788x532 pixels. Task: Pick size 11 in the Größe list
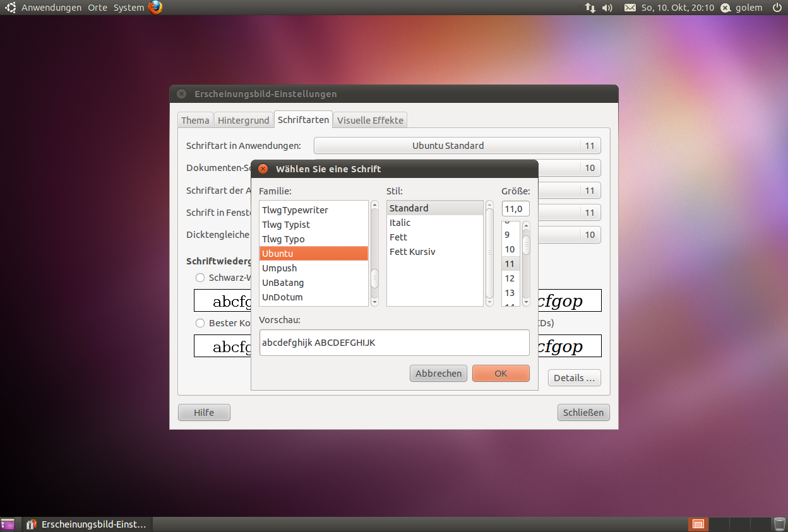tap(511, 264)
